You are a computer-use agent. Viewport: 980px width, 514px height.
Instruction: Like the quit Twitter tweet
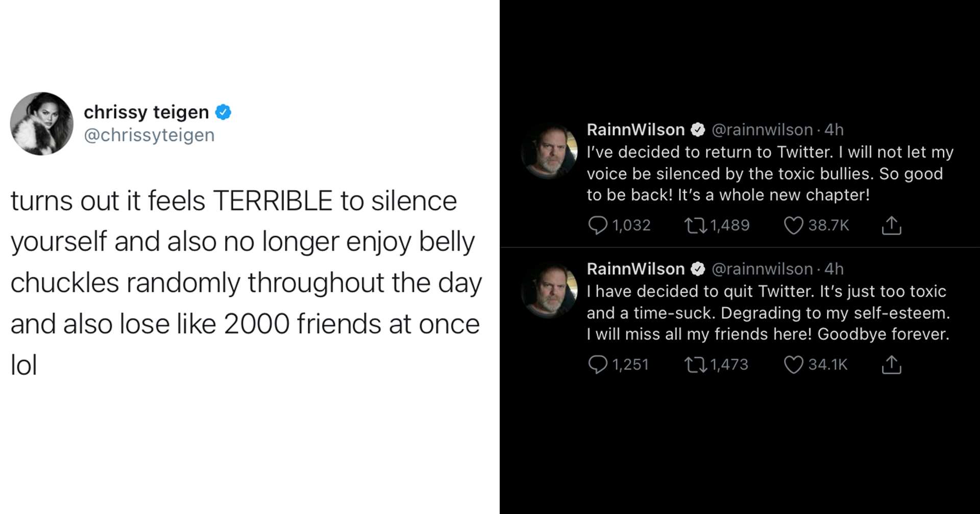click(793, 365)
